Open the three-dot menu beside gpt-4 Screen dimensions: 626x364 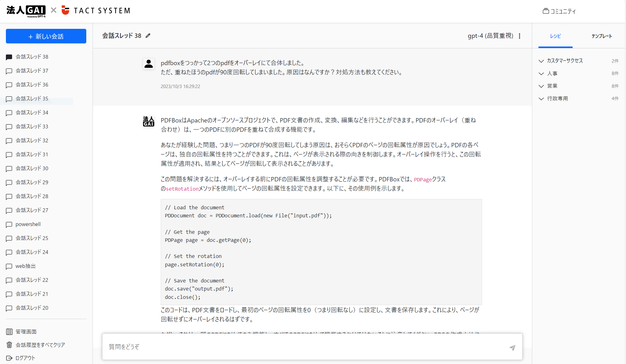coord(520,36)
